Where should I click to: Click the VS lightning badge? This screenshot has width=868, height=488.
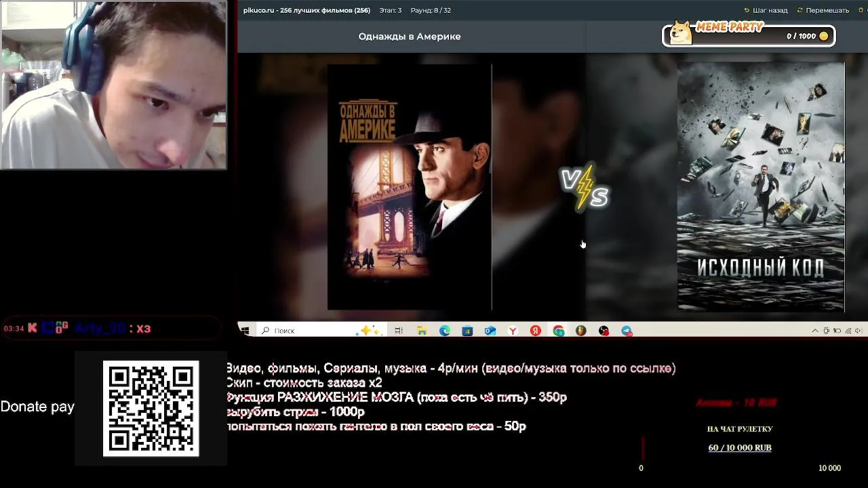coord(585,187)
